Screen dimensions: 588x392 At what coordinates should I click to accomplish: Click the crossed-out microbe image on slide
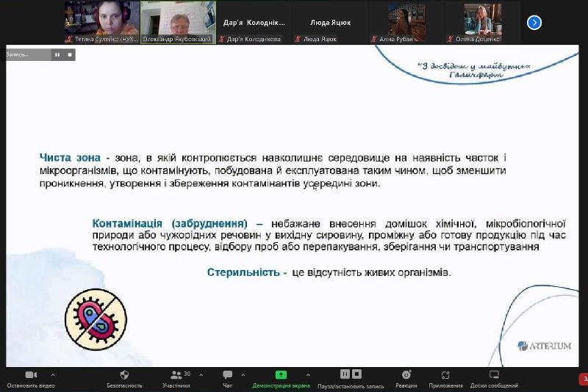(96, 319)
